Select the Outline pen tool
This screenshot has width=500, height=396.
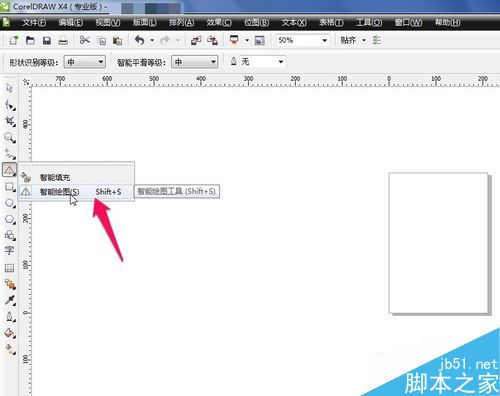pyautogui.click(x=10, y=317)
